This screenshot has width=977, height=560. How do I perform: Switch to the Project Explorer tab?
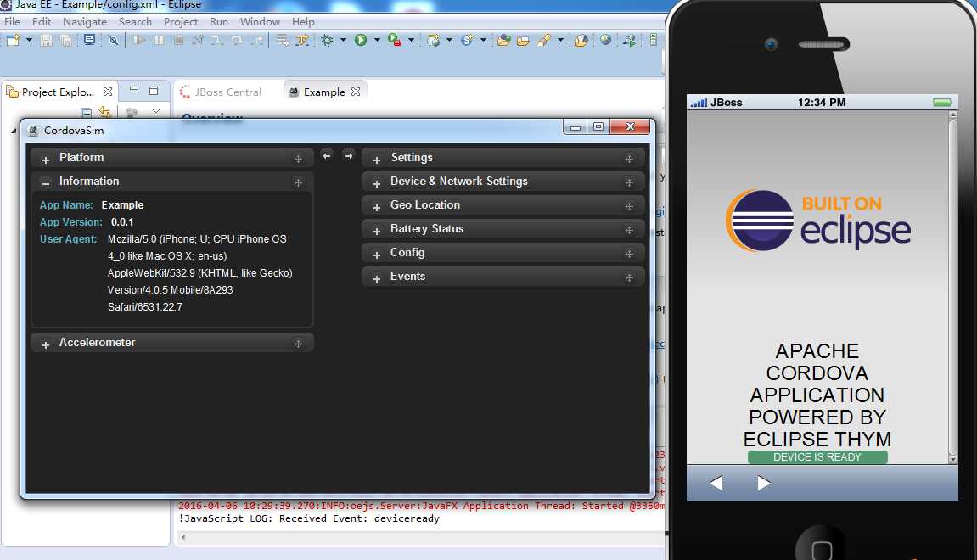tap(58, 92)
